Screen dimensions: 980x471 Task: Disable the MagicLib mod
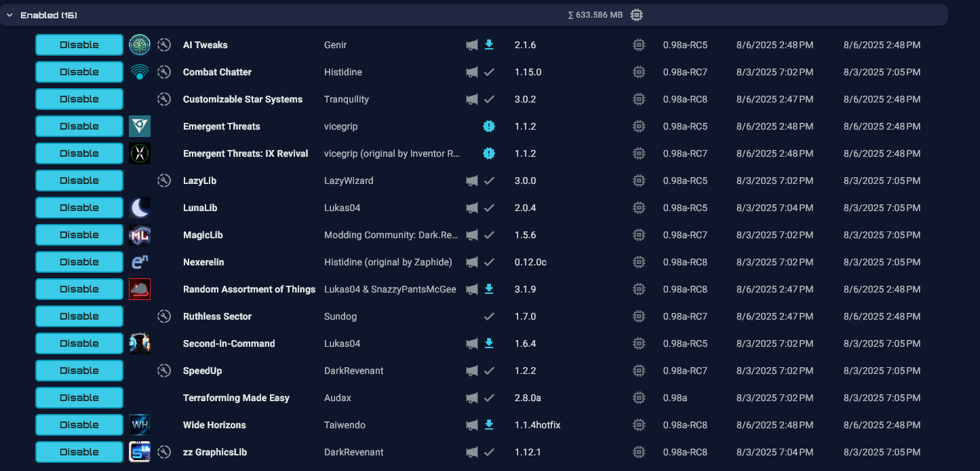[x=79, y=235]
